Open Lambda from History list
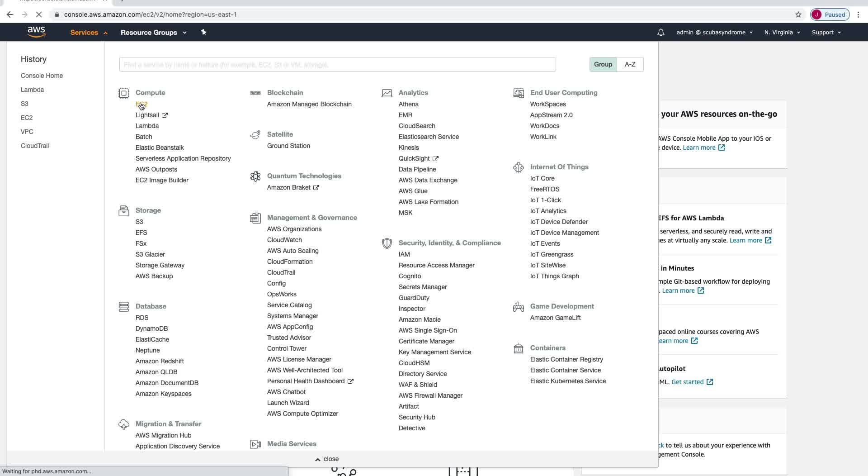This screenshot has width=868, height=476. click(32, 90)
